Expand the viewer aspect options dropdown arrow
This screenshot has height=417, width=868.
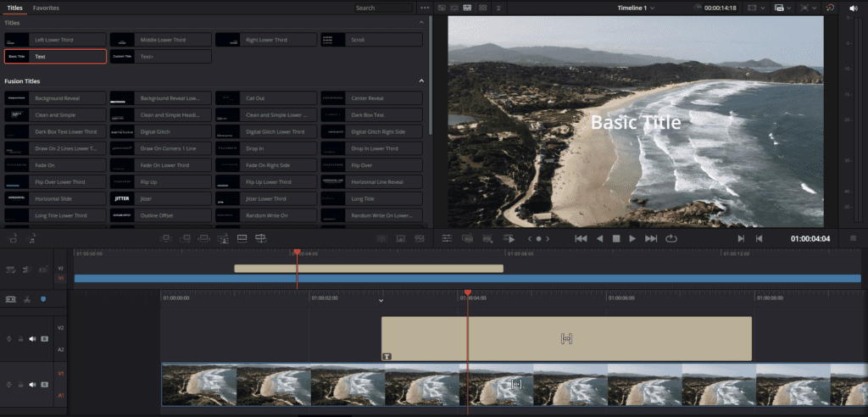(763, 8)
